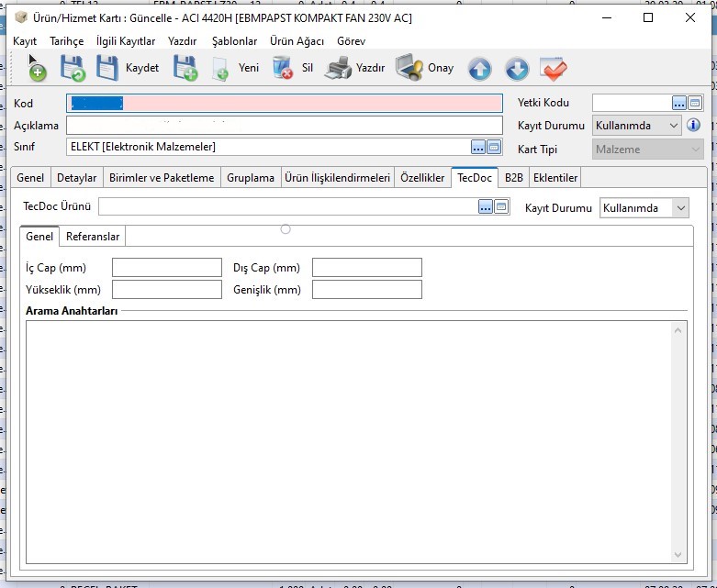Click the save-and-refresh disk icon
Image resolution: width=717 pixels, height=588 pixels.
(x=73, y=68)
